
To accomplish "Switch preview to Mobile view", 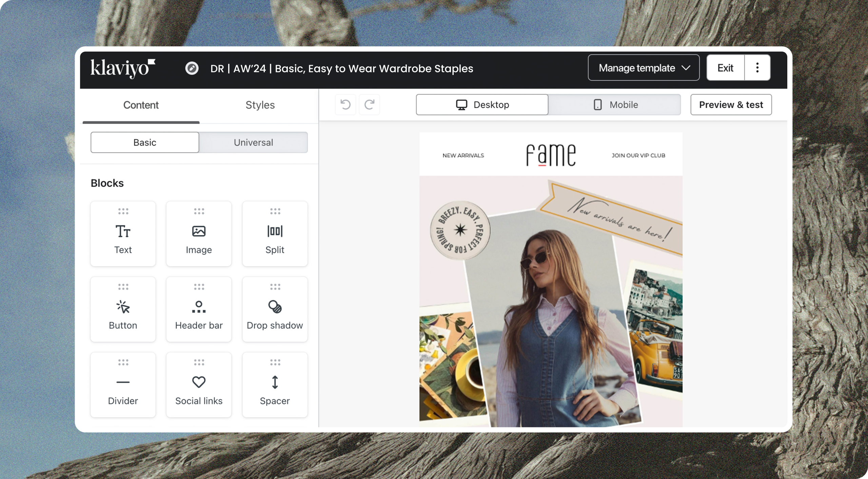I will 614,104.
